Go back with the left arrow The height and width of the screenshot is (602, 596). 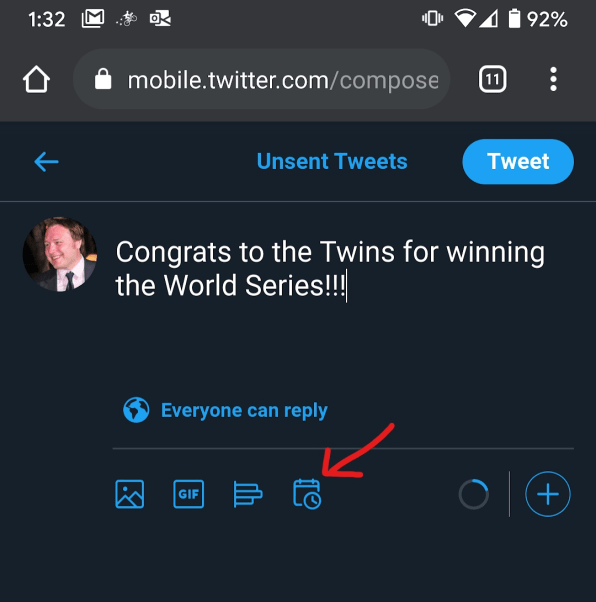46,162
